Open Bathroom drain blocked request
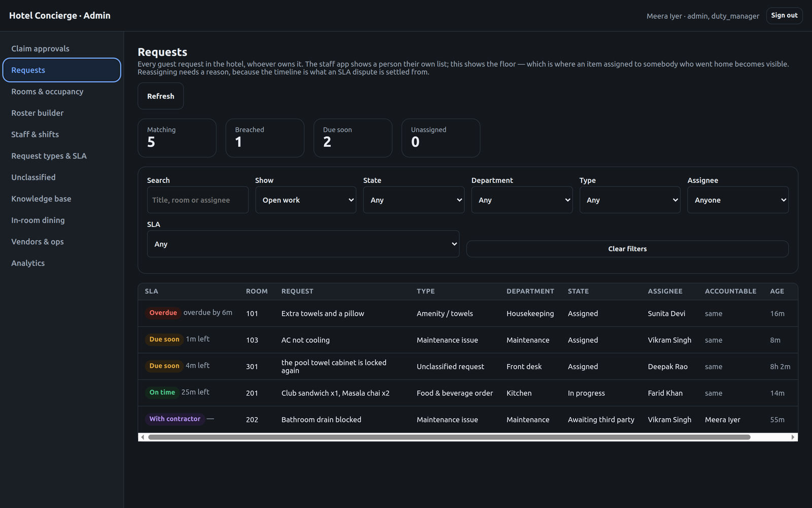The height and width of the screenshot is (508, 812). 321,420
